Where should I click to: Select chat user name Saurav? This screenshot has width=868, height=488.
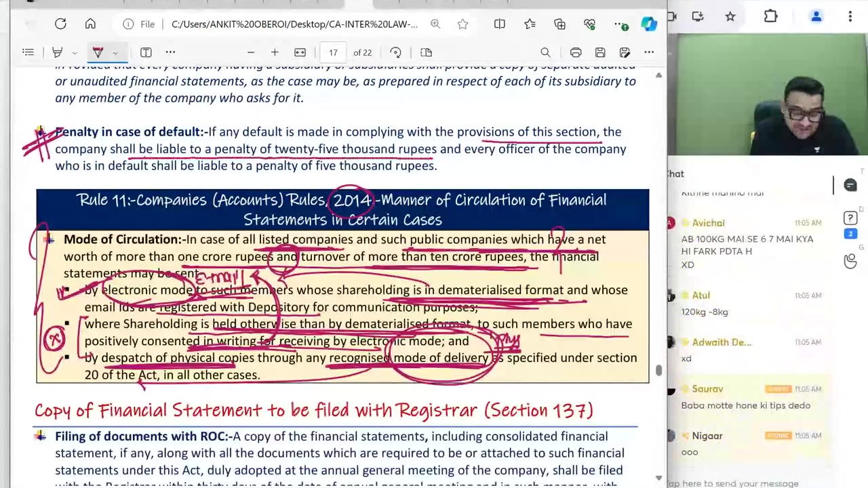pyautogui.click(x=707, y=389)
